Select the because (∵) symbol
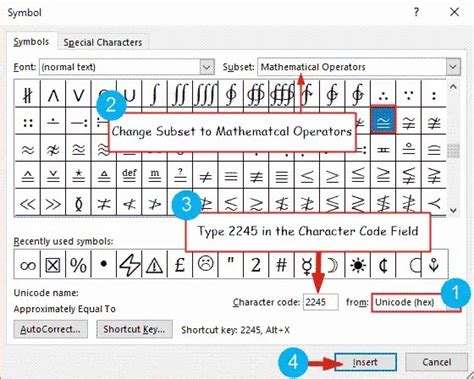The width and height of the screenshot is (474, 379). coord(408,94)
